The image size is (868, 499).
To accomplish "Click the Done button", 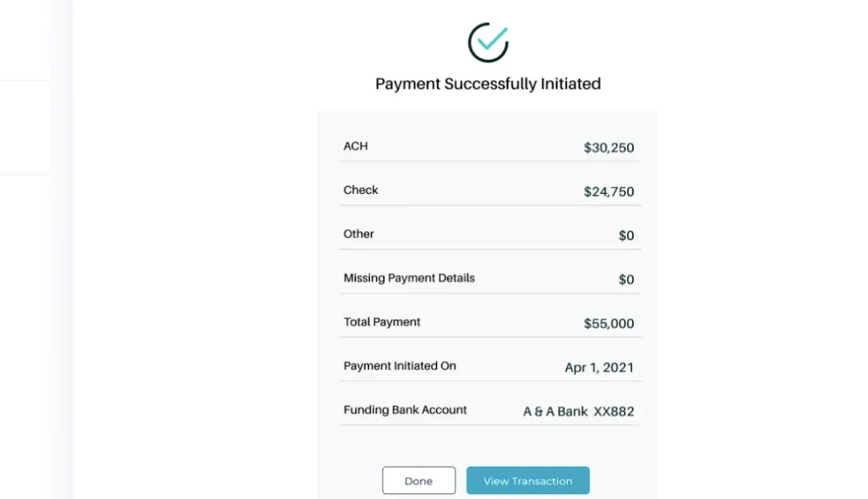I will pyautogui.click(x=418, y=481).
